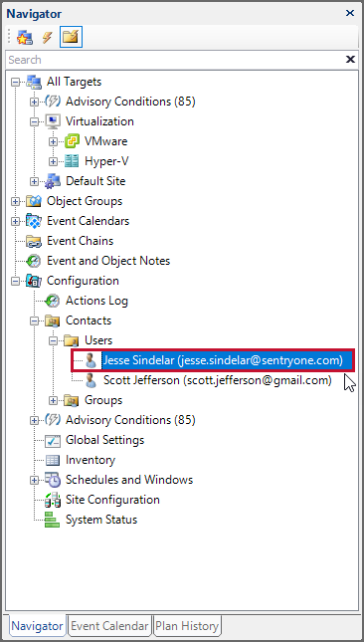Click the Inventory icon
This screenshot has height=642, width=364.
[53, 461]
